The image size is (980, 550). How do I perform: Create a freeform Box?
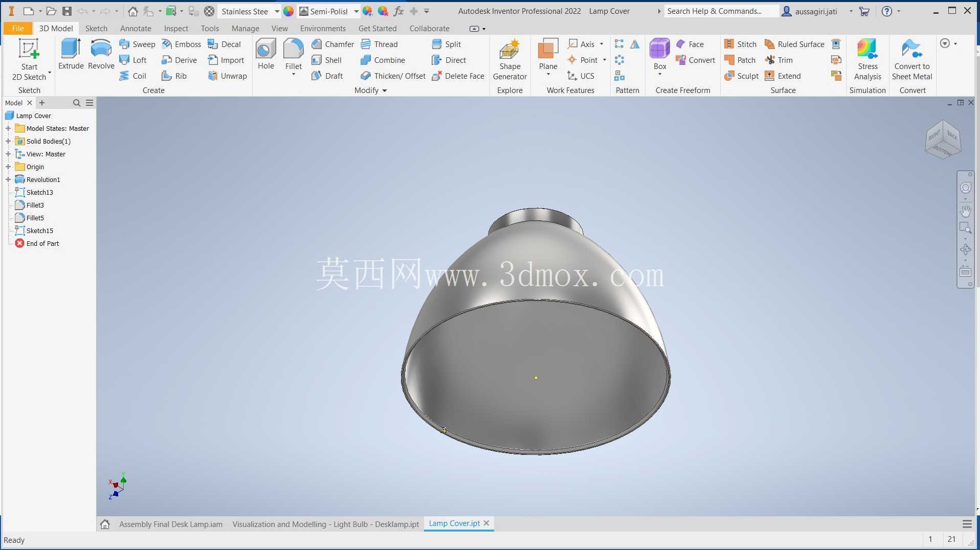point(660,54)
